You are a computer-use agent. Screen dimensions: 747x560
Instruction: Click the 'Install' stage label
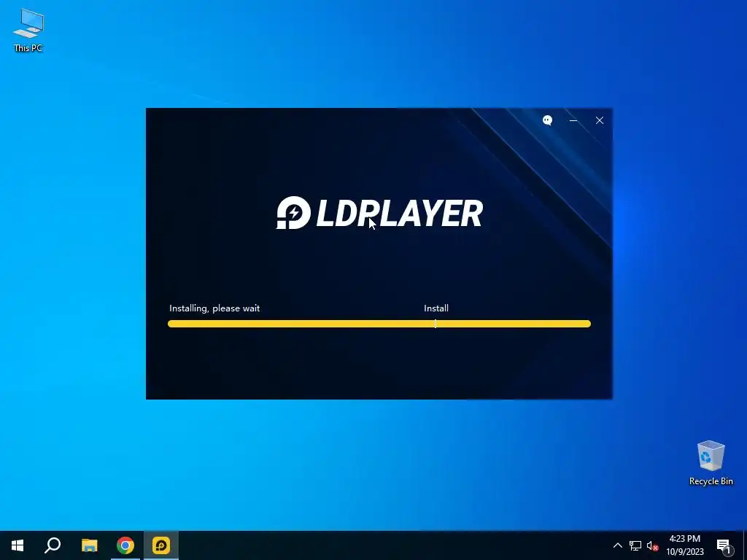click(436, 308)
